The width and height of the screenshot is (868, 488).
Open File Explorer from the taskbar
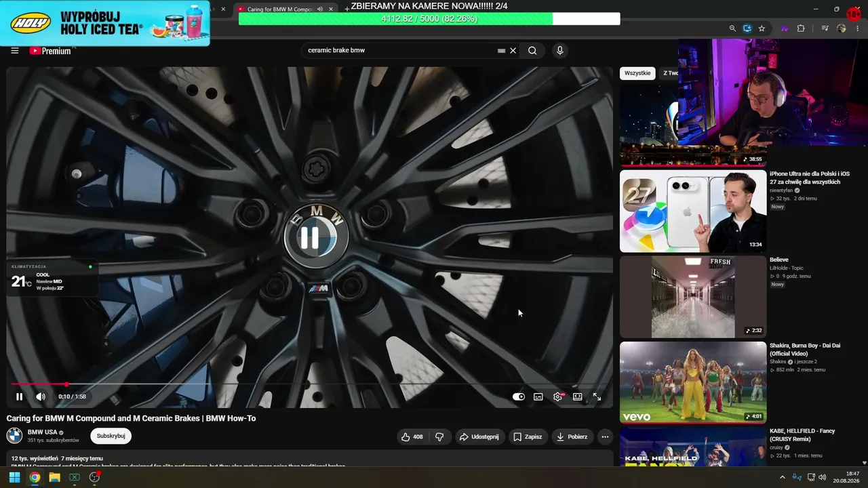(54, 477)
